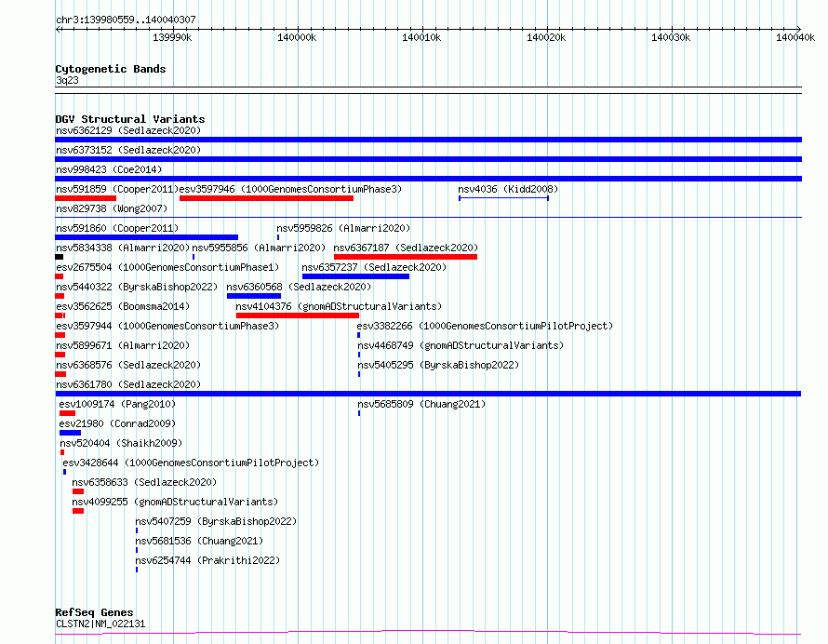The image size is (828, 644).
Task: Click the 3q23 cytogenetic band label
Action: 67,80
